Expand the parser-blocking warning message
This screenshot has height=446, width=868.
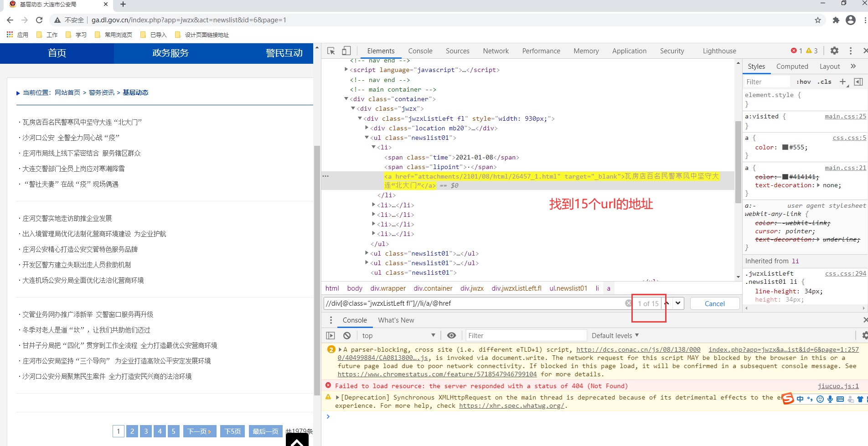pos(340,349)
